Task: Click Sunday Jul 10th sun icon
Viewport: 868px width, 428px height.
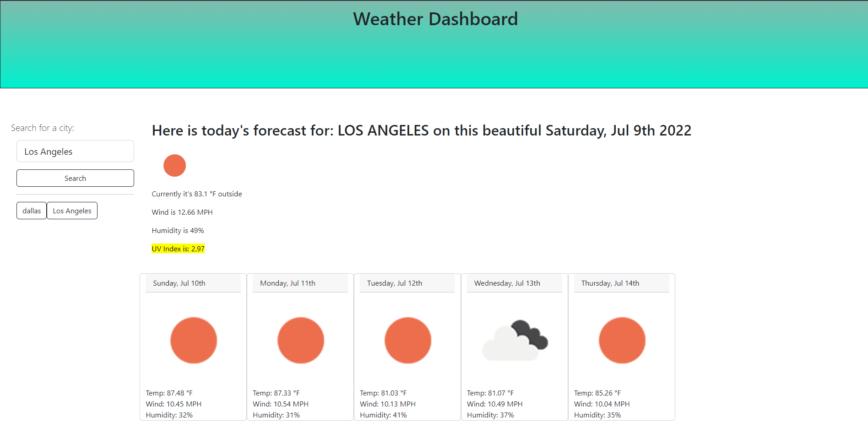Action: 193,340
